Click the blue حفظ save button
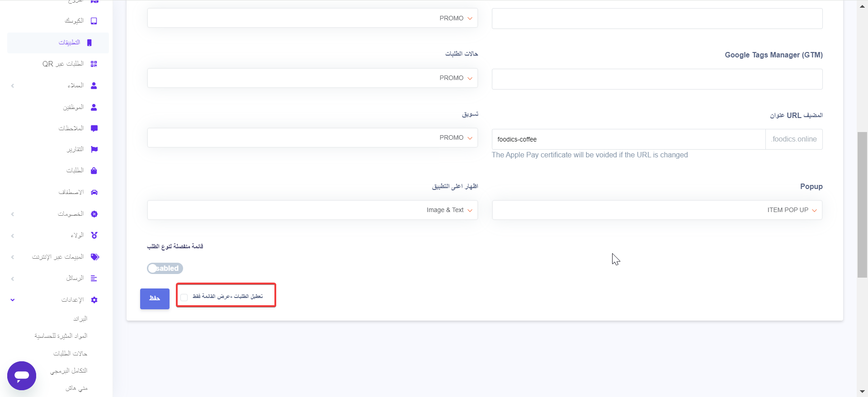The width and height of the screenshot is (868, 397). tap(155, 298)
